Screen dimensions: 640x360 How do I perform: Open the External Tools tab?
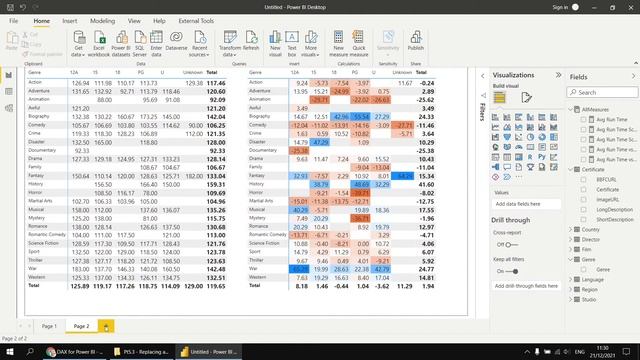pos(196,21)
